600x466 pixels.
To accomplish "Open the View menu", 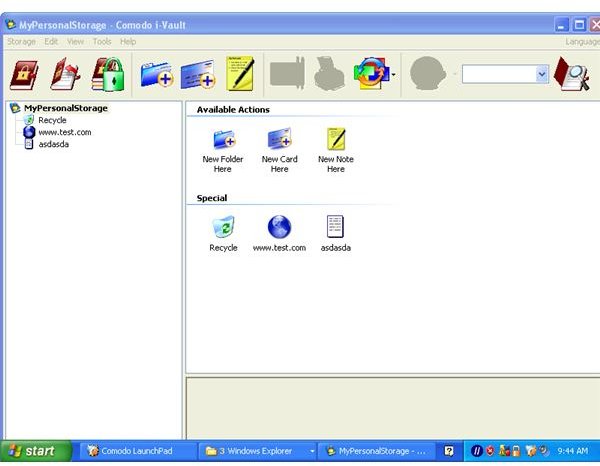I will [75, 41].
